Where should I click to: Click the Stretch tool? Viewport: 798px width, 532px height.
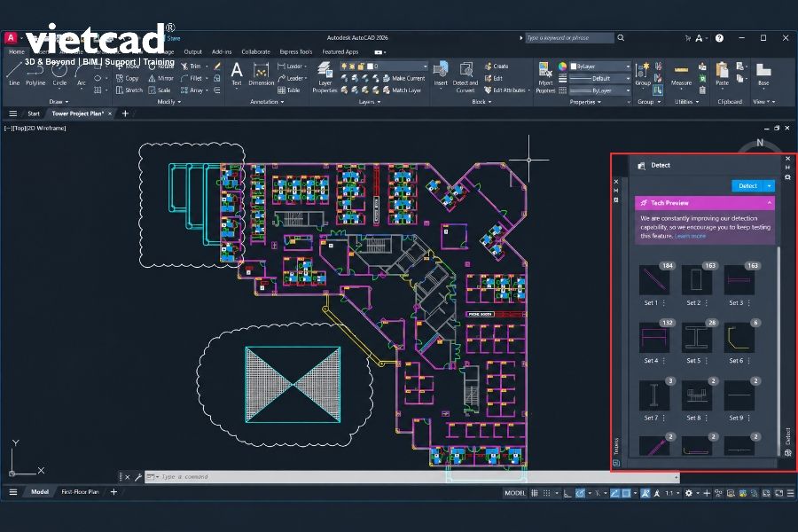[x=129, y=90]
